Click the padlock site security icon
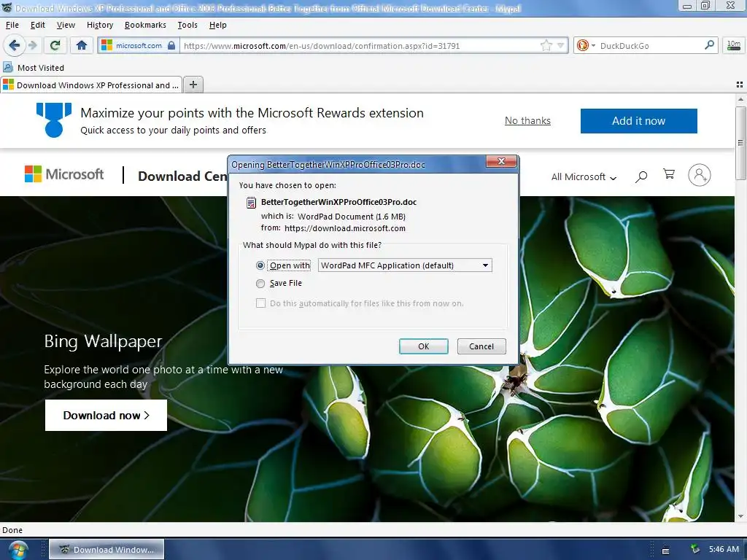The height and width of the screenshot is (560, 747). click(171, 46)
